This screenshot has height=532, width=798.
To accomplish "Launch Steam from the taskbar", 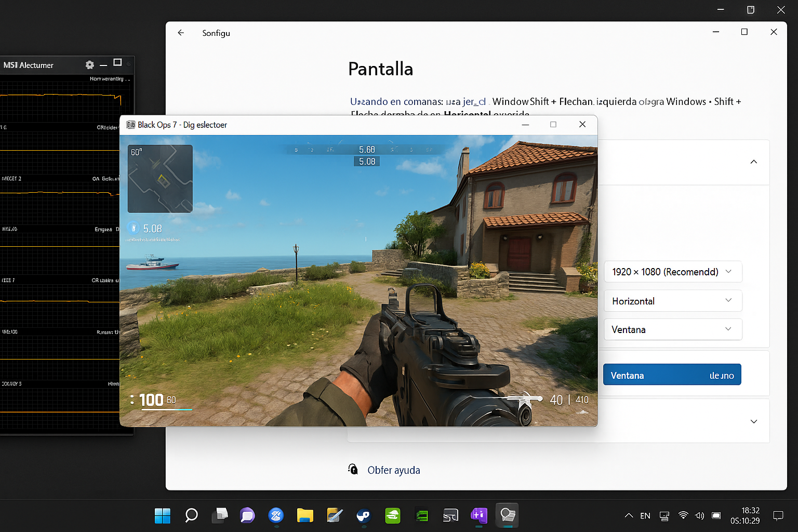I will click(x=363, y=515).
